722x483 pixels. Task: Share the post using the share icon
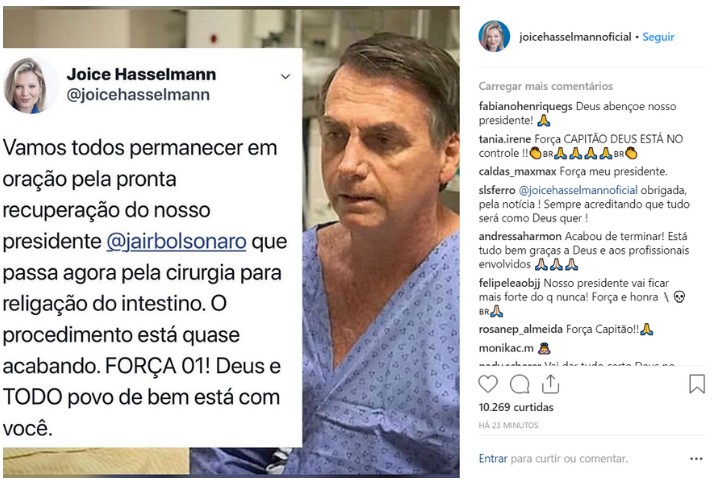(550, 384)
